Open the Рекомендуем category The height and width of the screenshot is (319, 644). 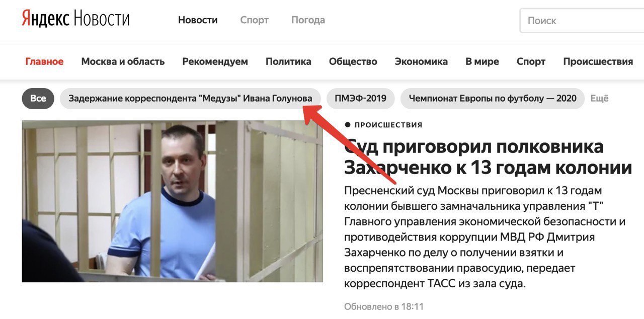point(215,61)
